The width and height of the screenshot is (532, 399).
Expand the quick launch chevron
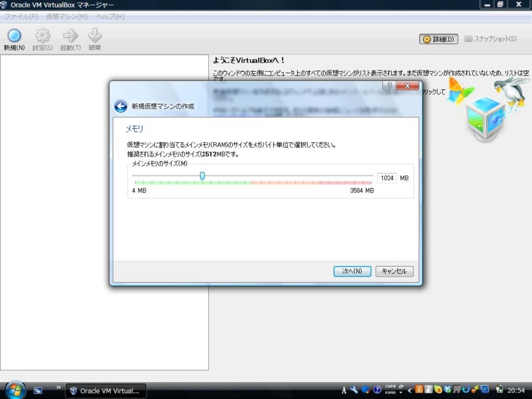coord(59,387)
